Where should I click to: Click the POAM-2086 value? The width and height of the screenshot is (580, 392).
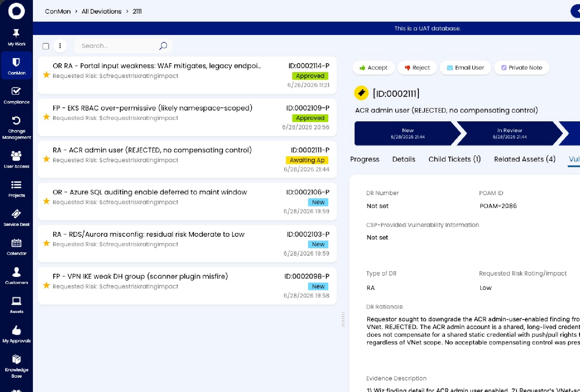click(498, 206)
